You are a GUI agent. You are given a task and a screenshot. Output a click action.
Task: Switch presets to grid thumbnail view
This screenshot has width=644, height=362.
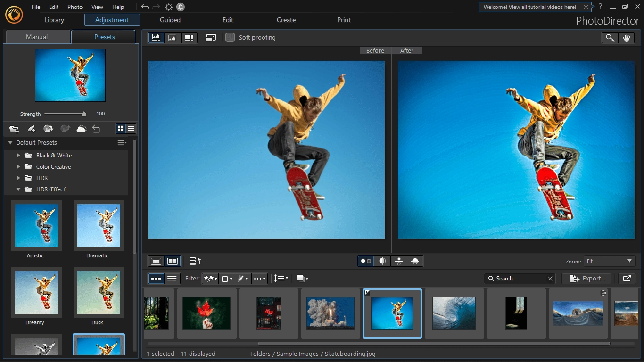121,129
